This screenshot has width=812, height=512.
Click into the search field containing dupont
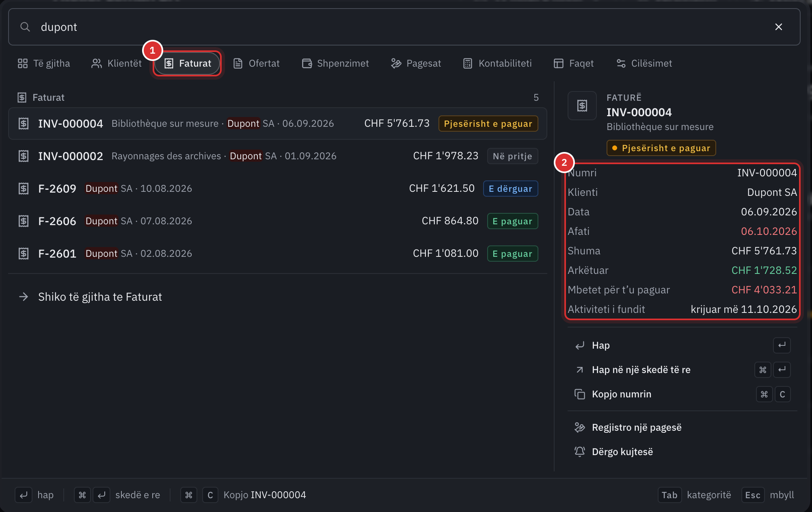tap(404, 27)
